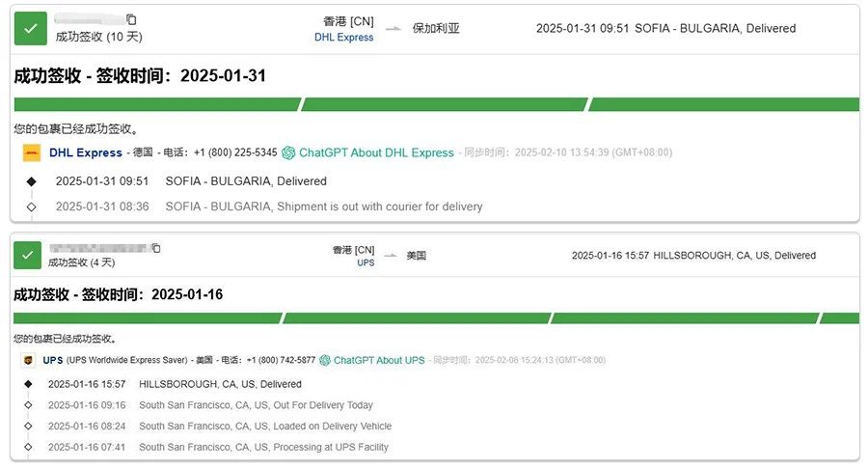Click the UPS green delivery progress bar

[x=436, y=318]
